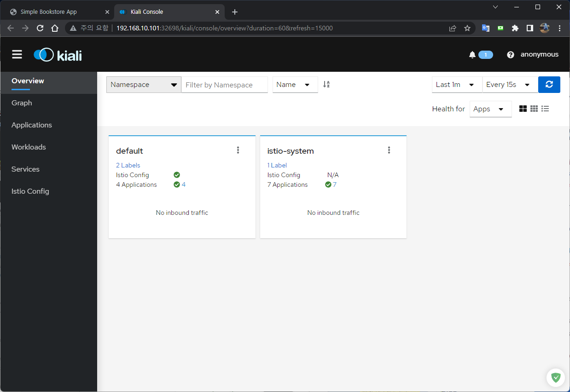The image size is (570, 392).
Task: Click the N/A Istio Config value
Action: [333, 175]
